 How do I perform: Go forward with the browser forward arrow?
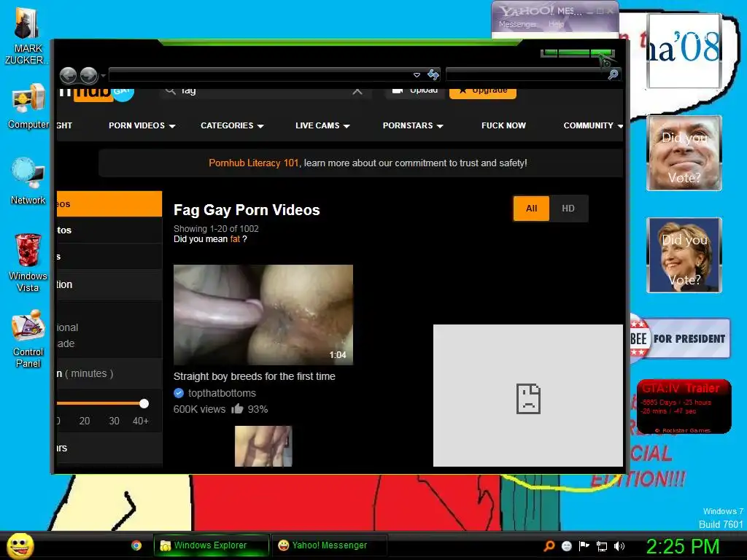pyautogui.click(x=88, y=75)
